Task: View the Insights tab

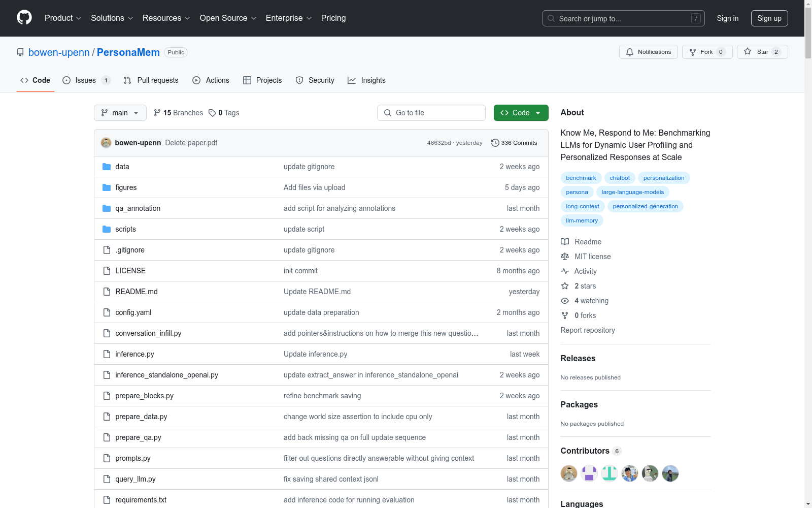Action: (367, 80)
